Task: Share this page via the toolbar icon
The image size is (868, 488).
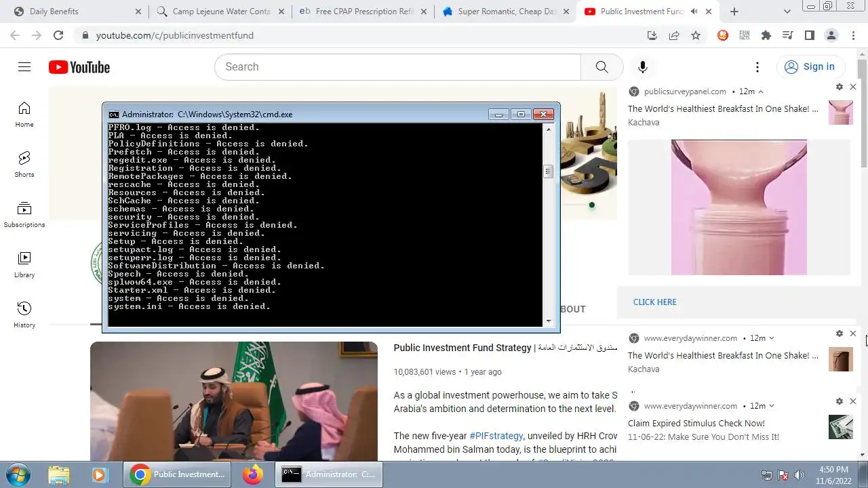Action: pos(674,35)
